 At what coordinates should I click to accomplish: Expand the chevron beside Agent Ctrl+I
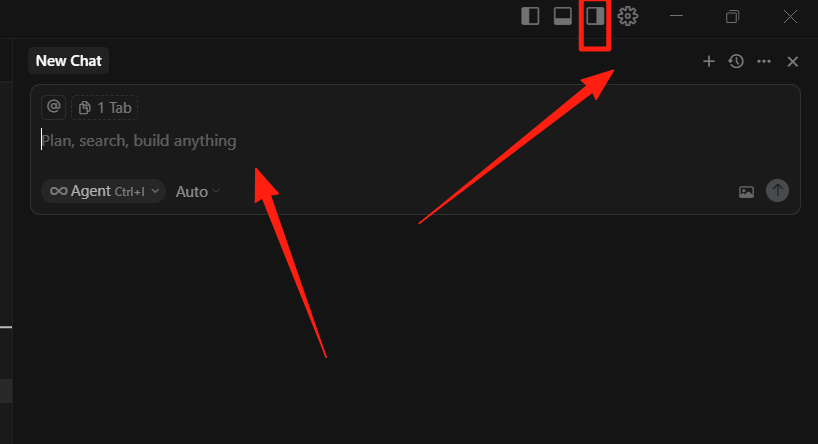[x=155, y=191]
